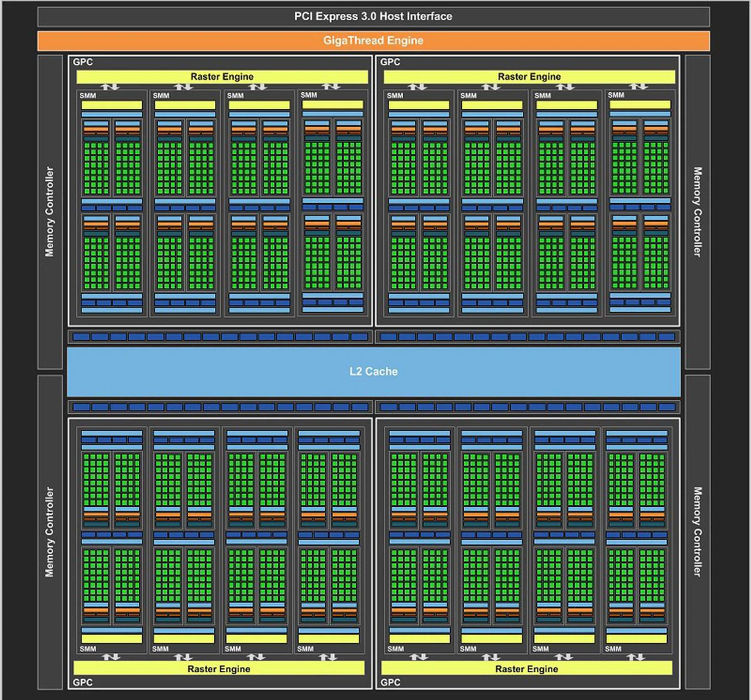Click the GPC label in bottom-right cluster
751x700 pixels.
(390, 682)
